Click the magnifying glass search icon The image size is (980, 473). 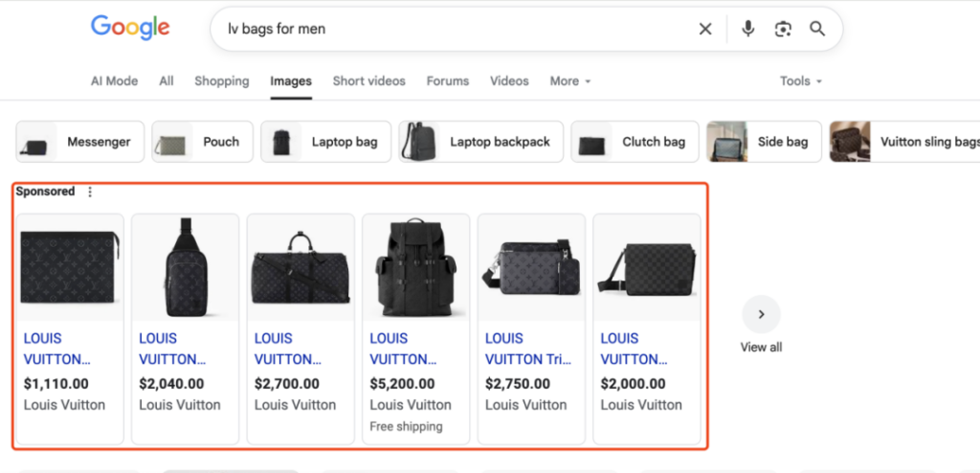817,29
